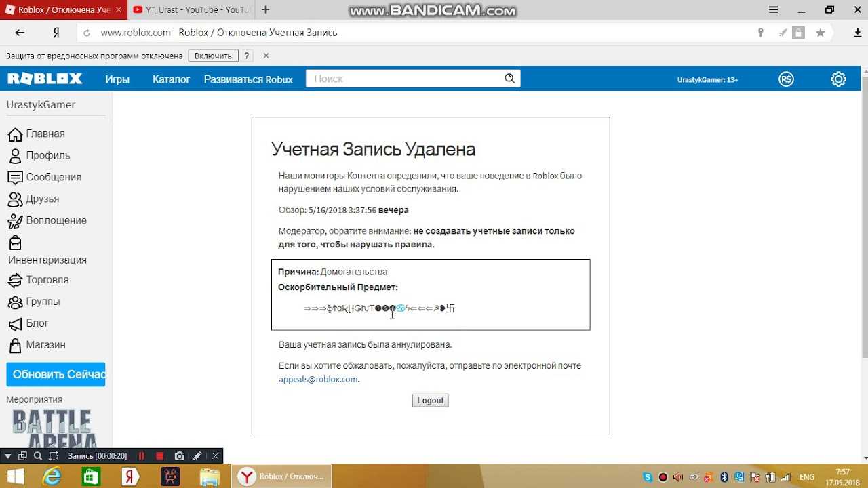Click Bandicam region selection icon
The width and height of the screenshot is (868, 488).
pyautogui.click(x=54, y=456)
